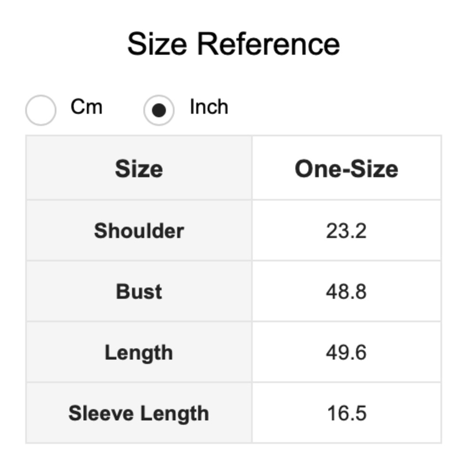
Task: Select the Size header cell in table
Action: [x=139, y=168]
